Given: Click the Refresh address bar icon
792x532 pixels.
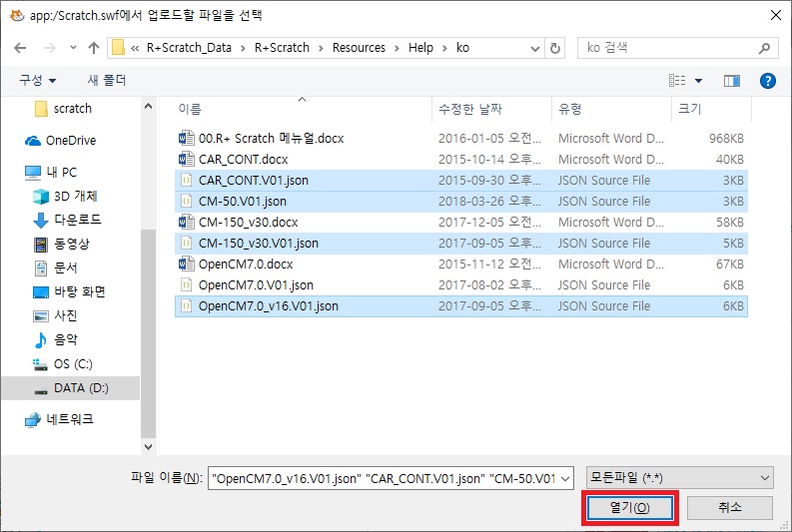Looking at the screenshot, I should coord(556,48).
